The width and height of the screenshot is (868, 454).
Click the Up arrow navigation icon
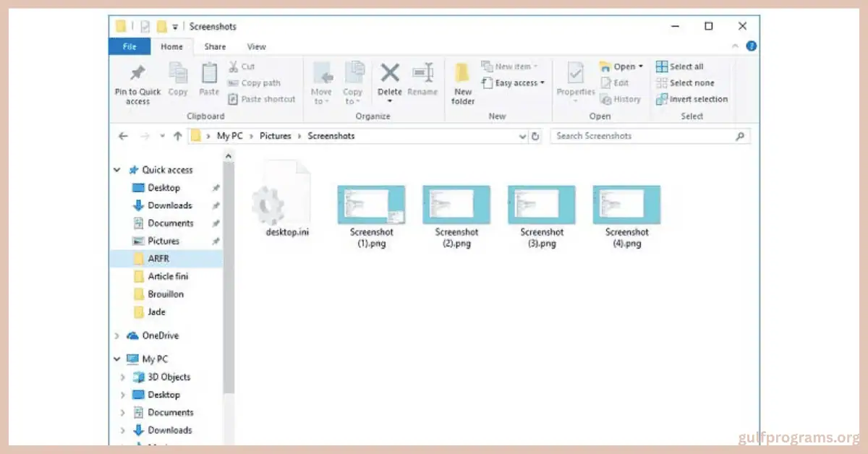[177, 136]
